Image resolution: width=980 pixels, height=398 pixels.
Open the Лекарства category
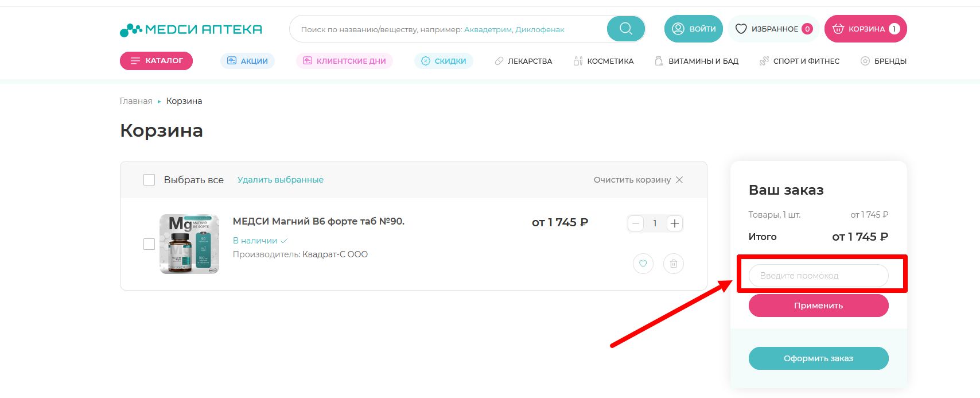point(523,61)
